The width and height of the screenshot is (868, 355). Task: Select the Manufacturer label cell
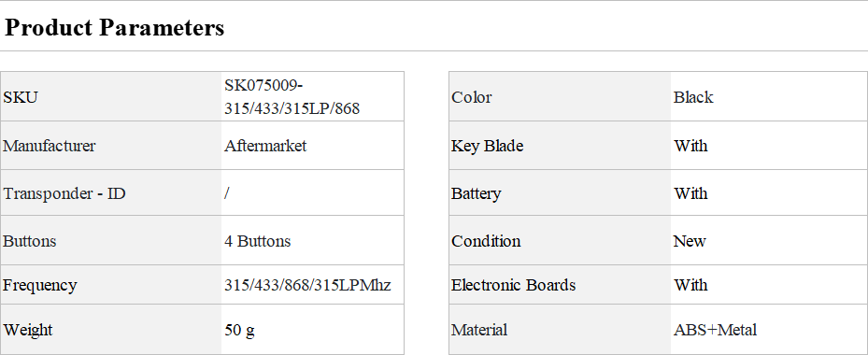tap(110, 146)
